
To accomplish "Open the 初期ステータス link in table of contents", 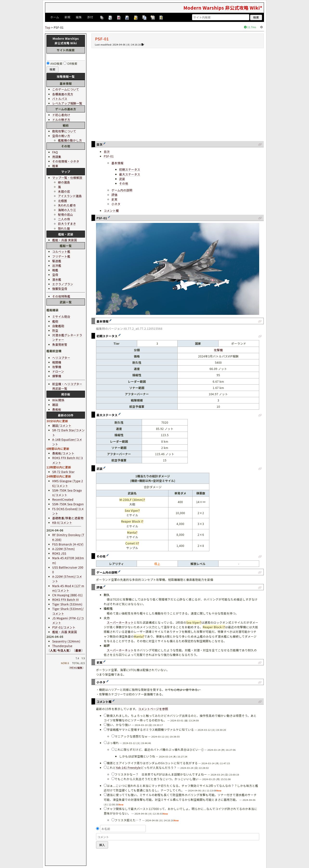I will 129,169.
